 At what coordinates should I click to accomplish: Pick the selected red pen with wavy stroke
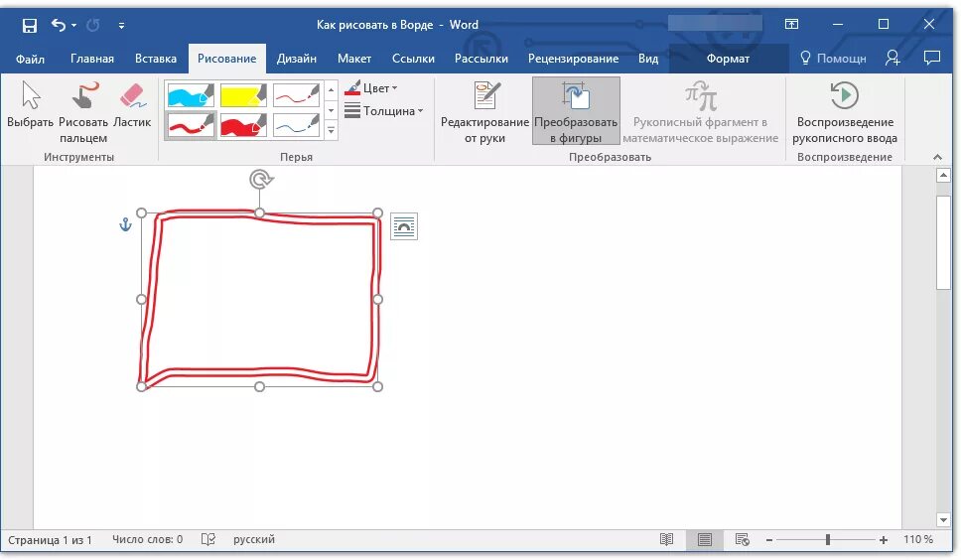(191, 125)
